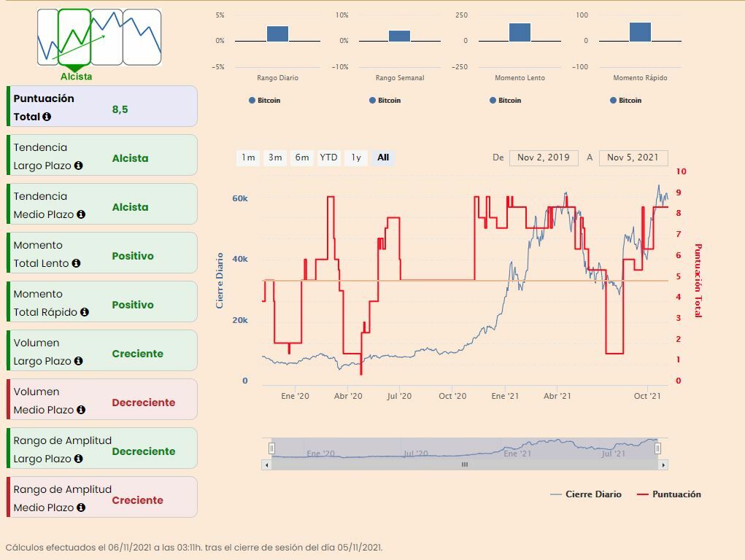Click the score value 8,5
The width and height of the screenshot is (745, 560).
tap(120, 109)
